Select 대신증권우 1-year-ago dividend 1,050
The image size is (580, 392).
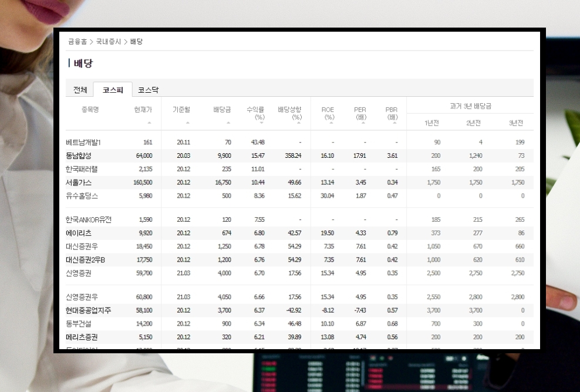pyautogui.click(x=433, y=246)
